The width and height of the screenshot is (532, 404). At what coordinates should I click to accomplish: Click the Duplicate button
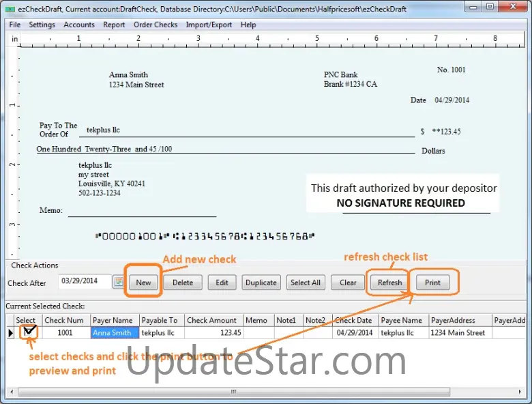(x=261, y=283)
